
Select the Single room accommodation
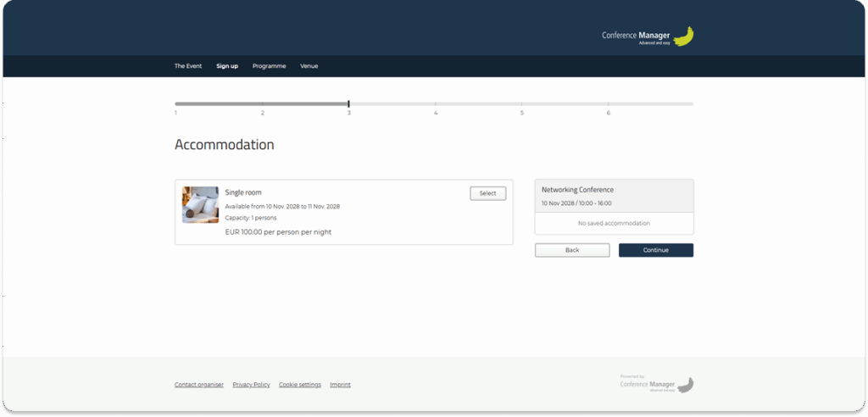(487, 193)
